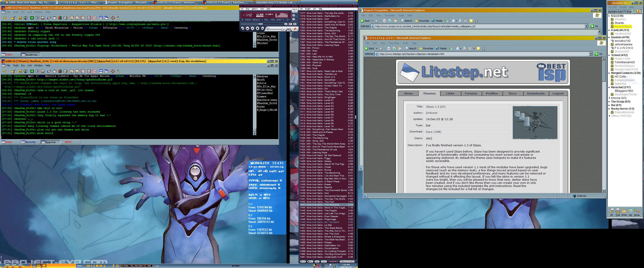This screenshot has width=644, height=268.
Task: Click Manage Playlist button
Action: pos(347,262)
